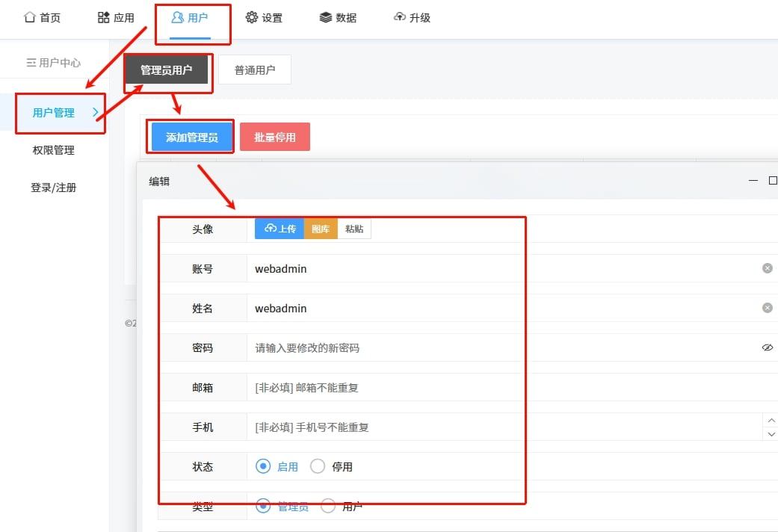Click the 用户中心 sidebar heading text
Image resolution: width=778 pixels, height=532 pixels.
tap(60, 63)
